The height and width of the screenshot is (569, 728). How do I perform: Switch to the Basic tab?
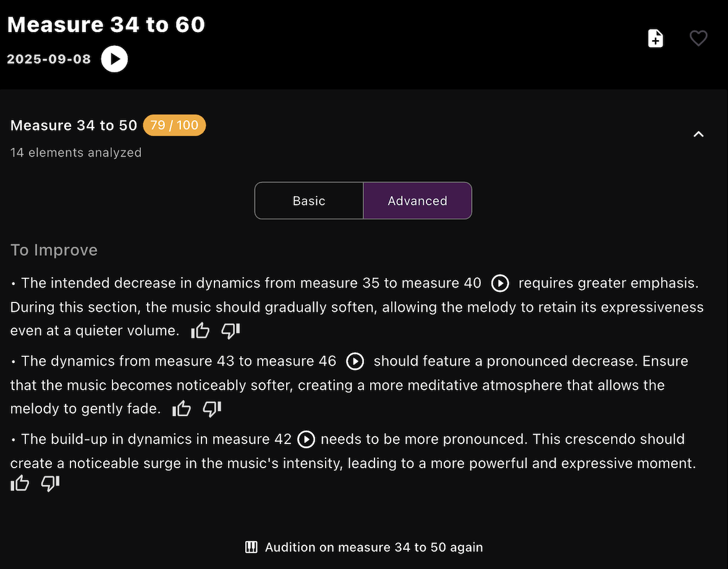309,201
